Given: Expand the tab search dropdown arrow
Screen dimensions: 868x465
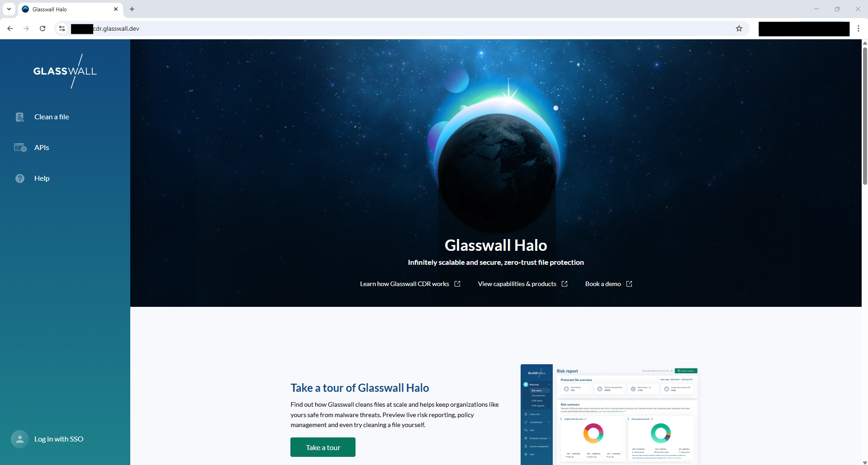Looking at the screenshot, I should 9,9.
